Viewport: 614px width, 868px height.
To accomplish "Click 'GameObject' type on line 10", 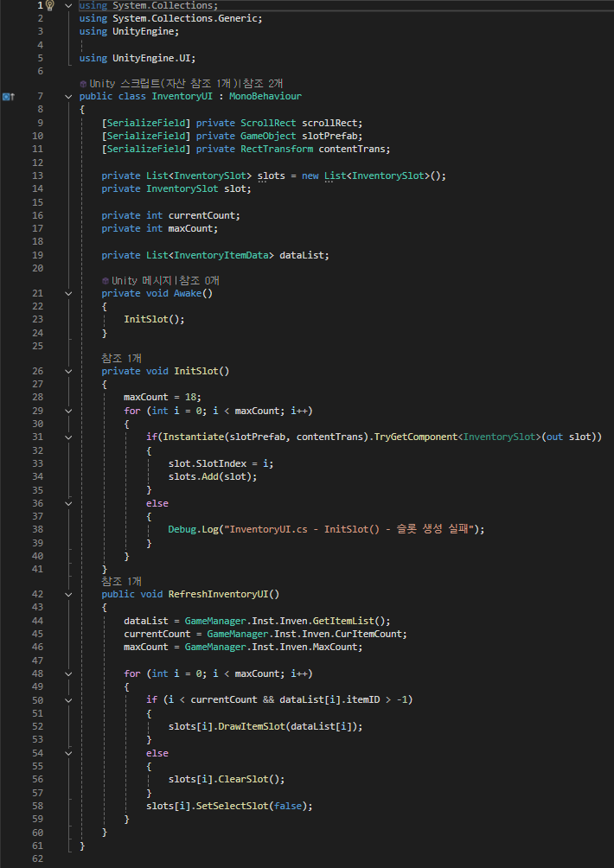I will (x=268, y=136).
